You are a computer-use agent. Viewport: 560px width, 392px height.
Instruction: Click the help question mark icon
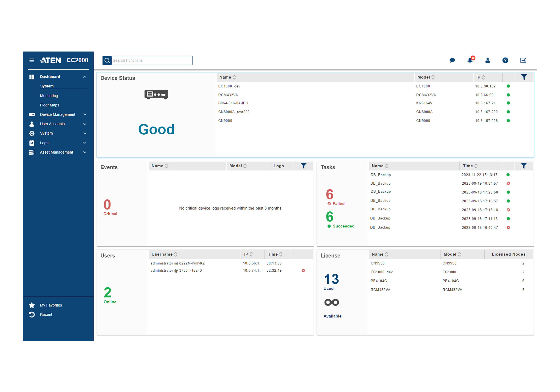tap(505, 60)
